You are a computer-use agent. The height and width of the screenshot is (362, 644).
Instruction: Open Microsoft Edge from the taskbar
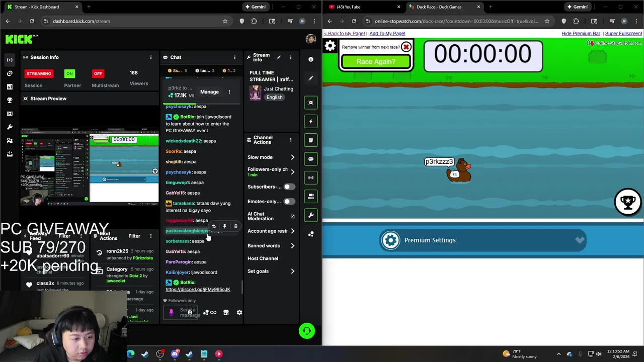coord(131,354)
